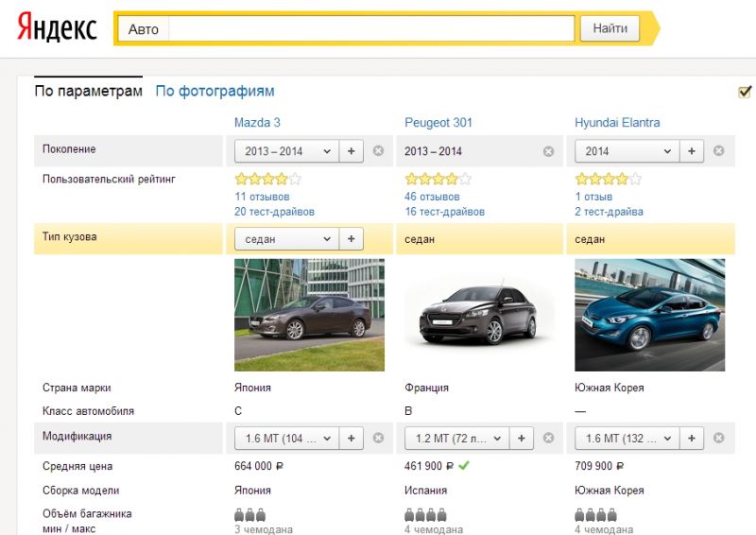The height and width of the screenshot is (535, 756).
Task: Remove Hyundai Elantra modification with the x icon
Action: [x=719, y=438]
